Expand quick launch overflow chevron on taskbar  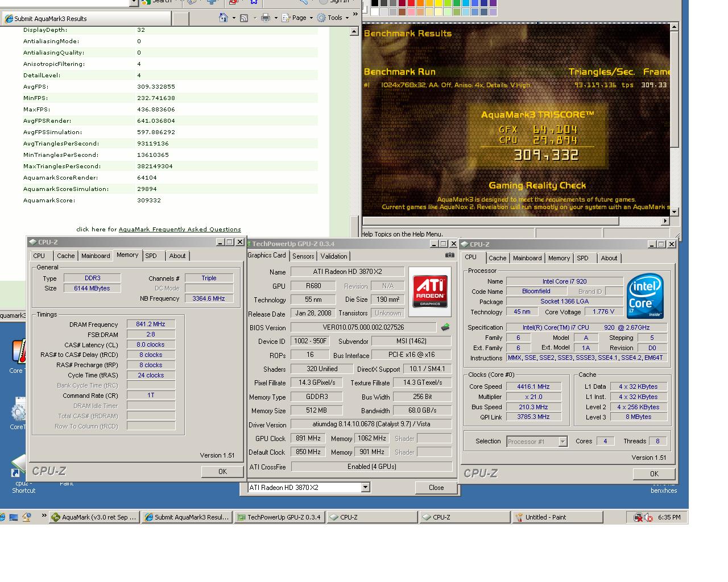(x=44, y=516)
